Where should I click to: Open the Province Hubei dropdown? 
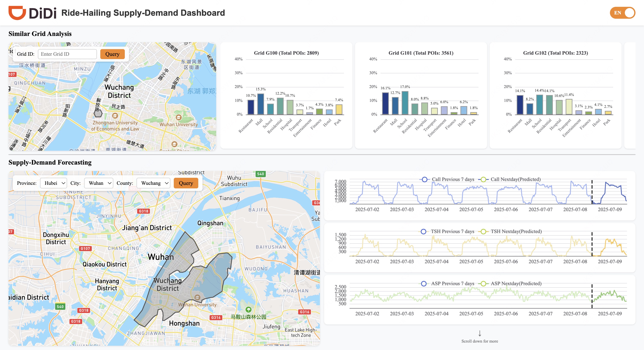(54, 183)
